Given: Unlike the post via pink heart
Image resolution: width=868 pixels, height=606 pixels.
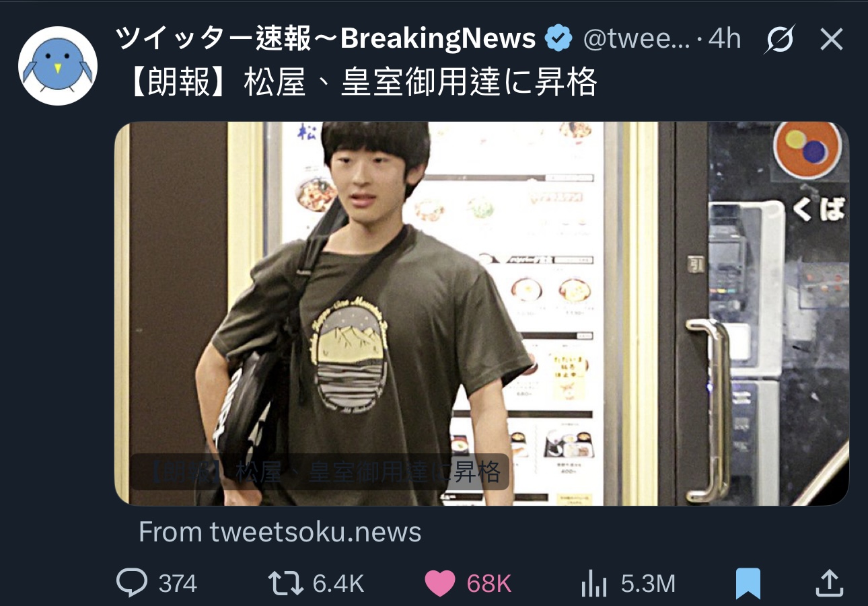Looking at the screenshot, I should pos(440,584).
